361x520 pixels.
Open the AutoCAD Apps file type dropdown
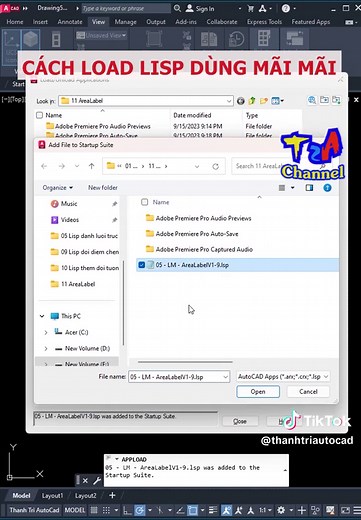pyautogui.click(x=326, y=377)
